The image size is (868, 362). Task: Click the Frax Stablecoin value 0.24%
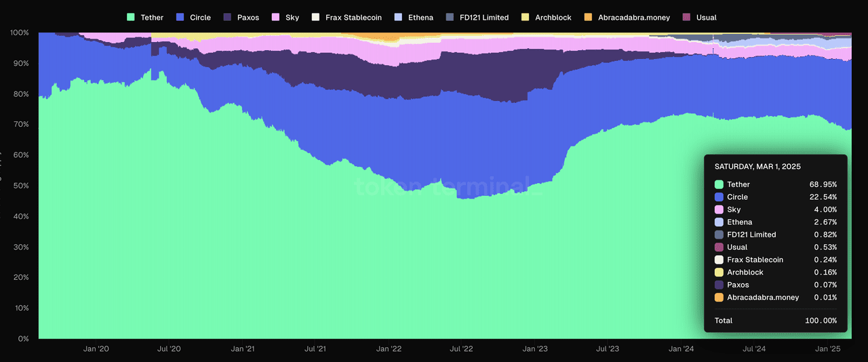[x=825, y=260]
